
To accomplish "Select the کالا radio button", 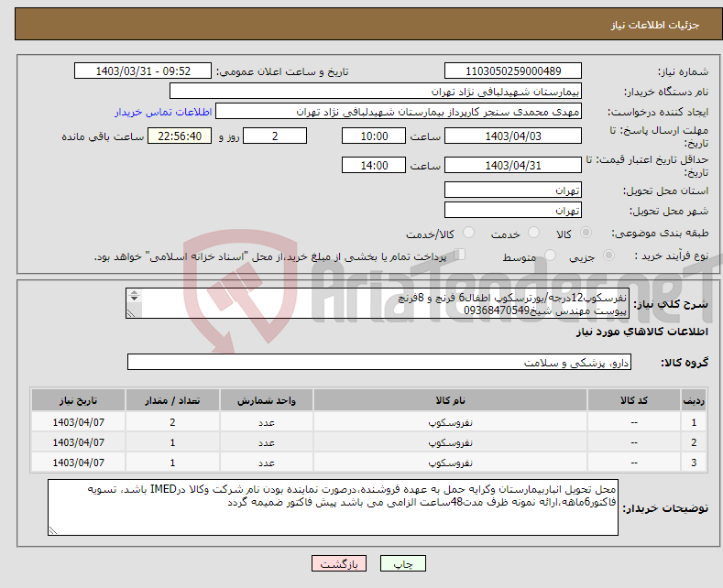I will 586,233.
